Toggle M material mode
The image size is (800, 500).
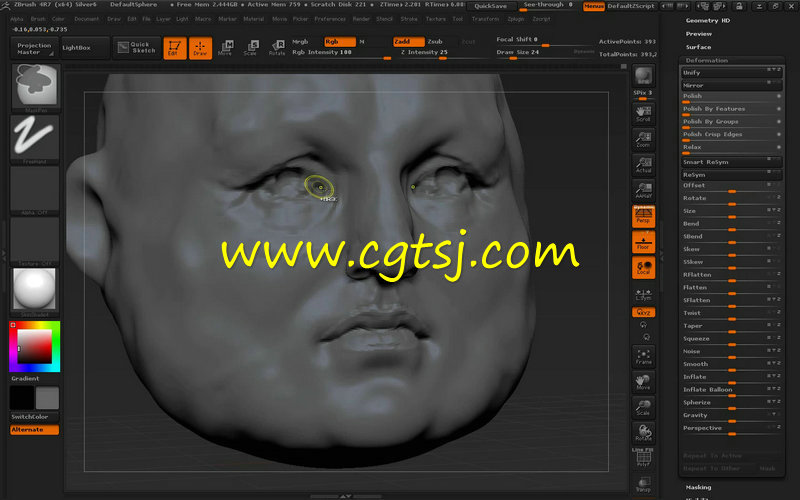[x=362, y=41]
